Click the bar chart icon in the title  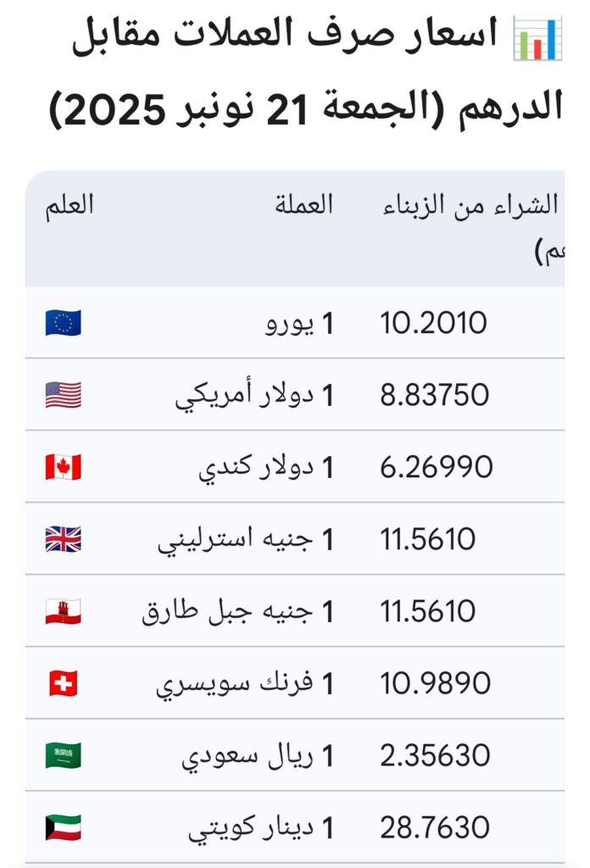[537, 39]
